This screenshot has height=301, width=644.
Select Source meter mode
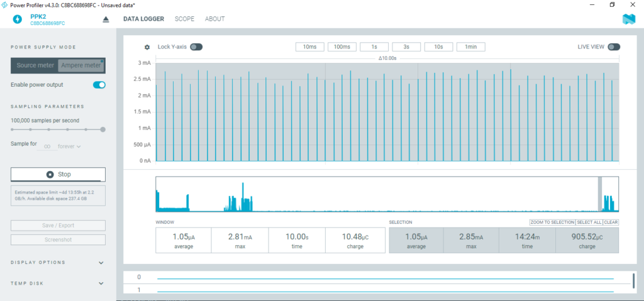[x=35, y=65]
